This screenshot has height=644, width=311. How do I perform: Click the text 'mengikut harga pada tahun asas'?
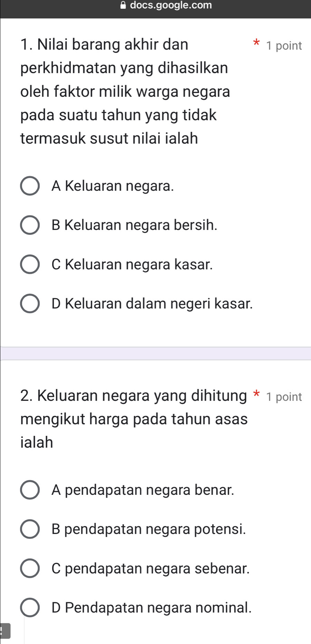[x=134, y=419]
